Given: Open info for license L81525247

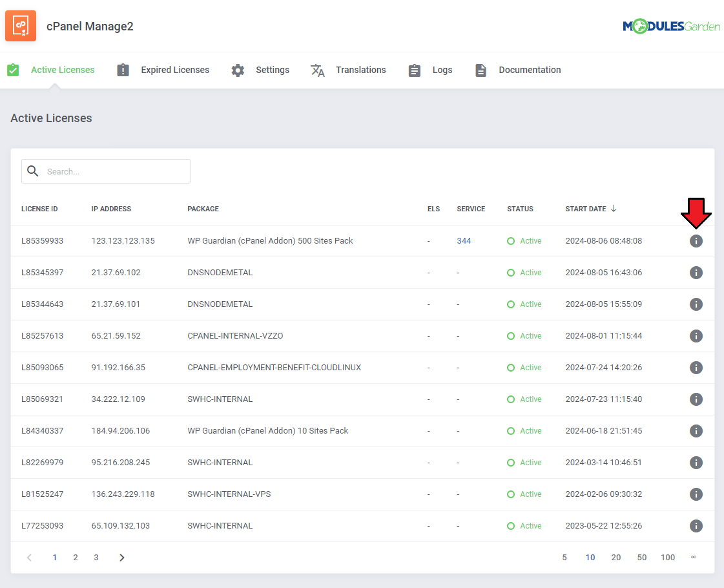Looking at the screenshot, I should pos(696,494).
